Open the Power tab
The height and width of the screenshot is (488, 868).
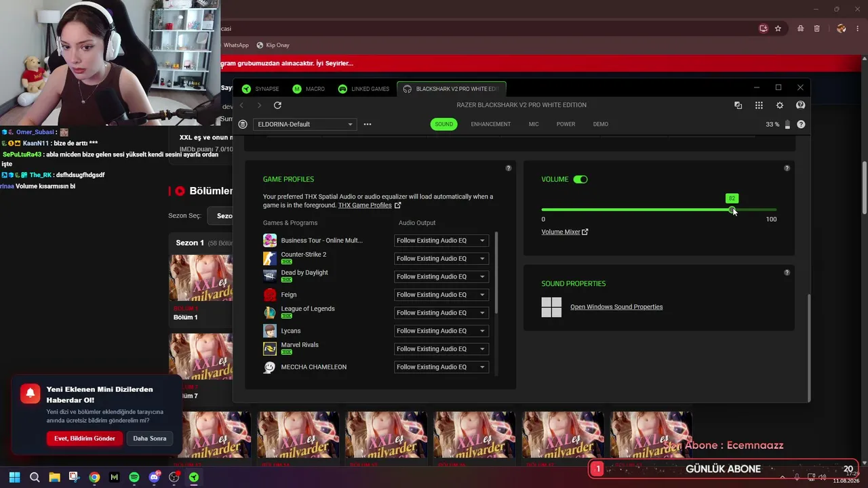click(x=566, y=124)
